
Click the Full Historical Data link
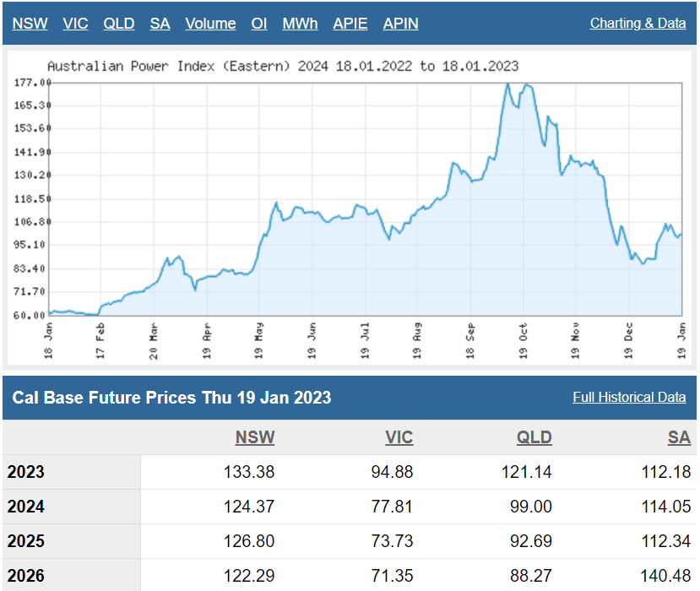click(x=629, y=397)
